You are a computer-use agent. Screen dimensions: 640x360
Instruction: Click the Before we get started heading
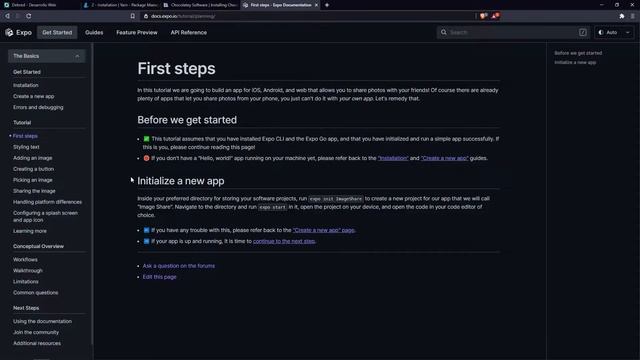(x=187, y=120)
